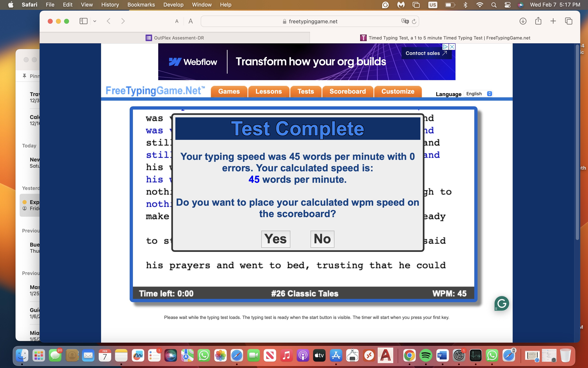Image resolution: width=588 pixels, height=368 pixels.
Task: Open Spotify from the Dock
Action: (426, 356)
